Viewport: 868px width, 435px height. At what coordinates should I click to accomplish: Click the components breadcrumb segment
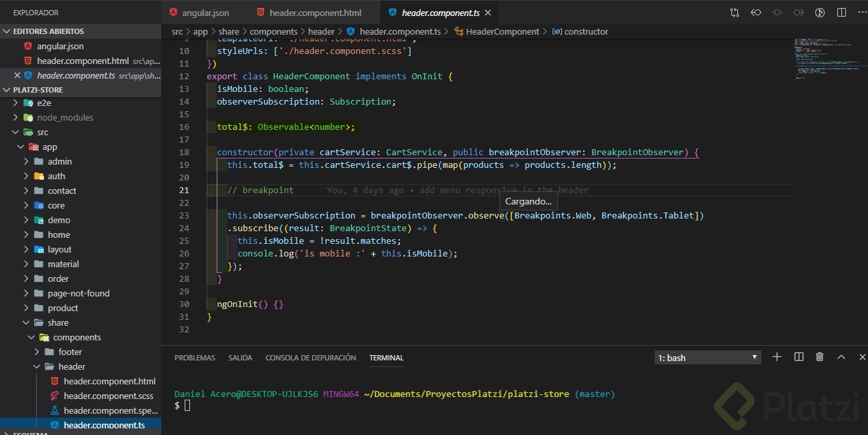(x=273, y=31)
